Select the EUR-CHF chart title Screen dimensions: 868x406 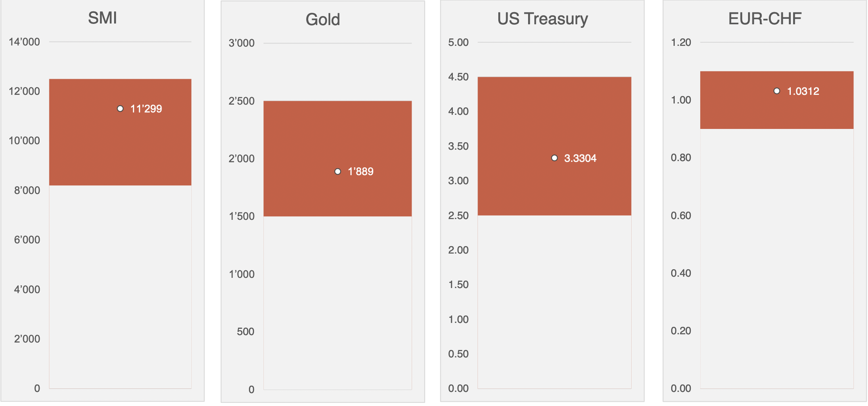coord(765,18)
